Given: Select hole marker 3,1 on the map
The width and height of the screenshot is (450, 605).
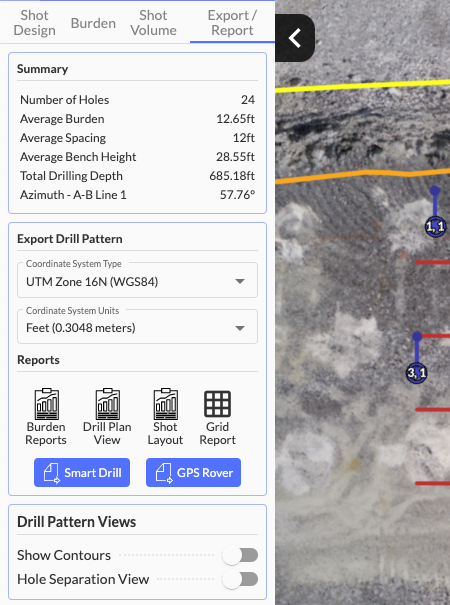Looking at the screenshot, I should pos(416,373).
